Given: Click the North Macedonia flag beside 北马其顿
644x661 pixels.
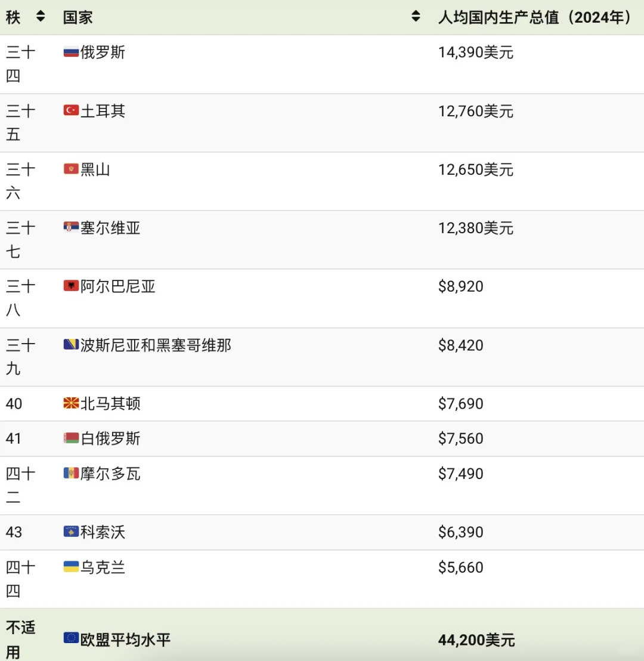Looking at the screenshot, I should pos(71,403).
